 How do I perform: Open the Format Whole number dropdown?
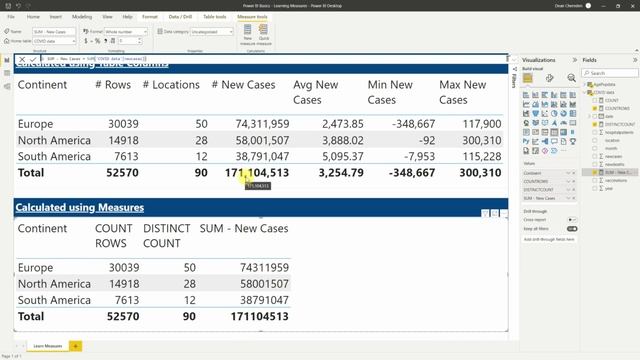126,31
